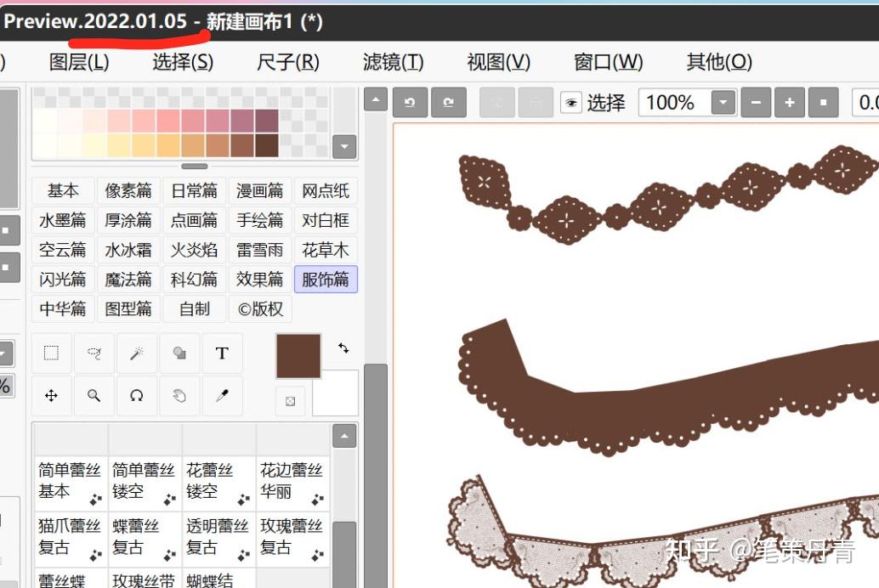879x588 pixels.
Task: Select the 猫爪蕾丝 复古 brush
Action: click(x=71, y=538)
